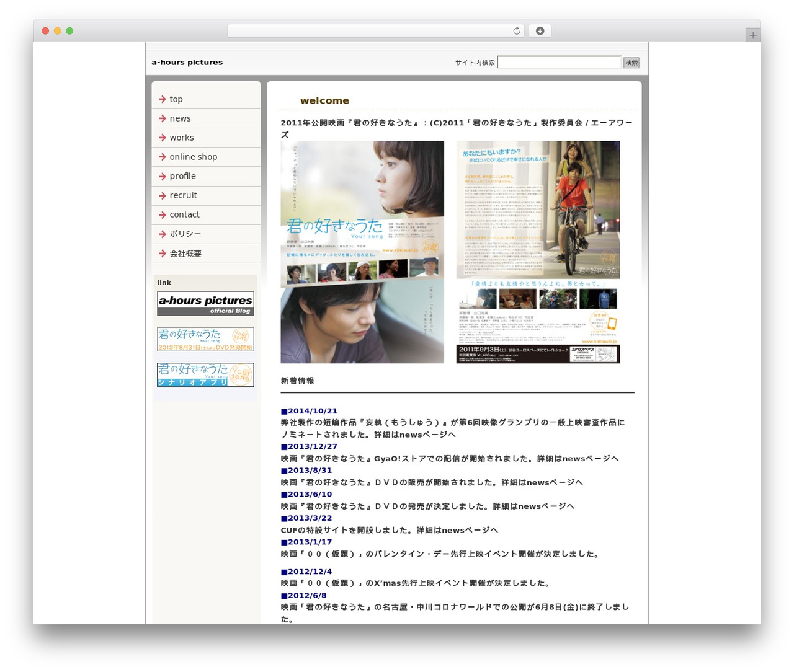Add a new browser tab
Screen dimensions: 794x672
coord(752,35)
